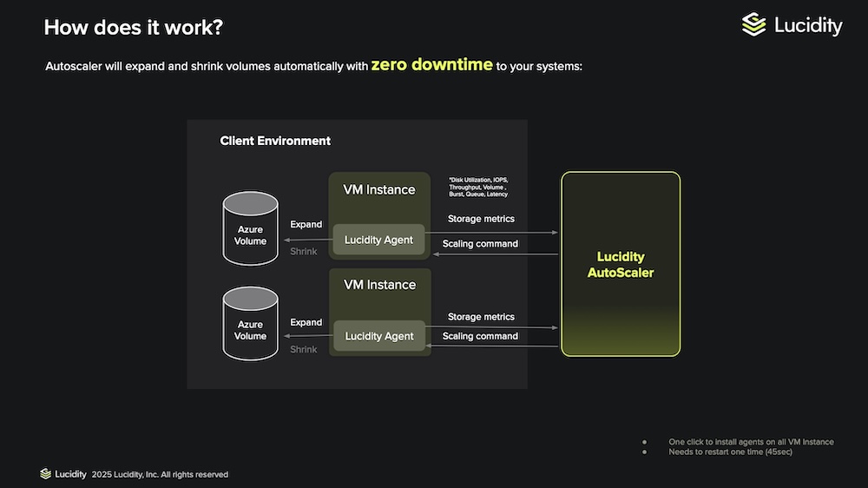Select the lower Azure Volume cylinder

pos(250,324)
